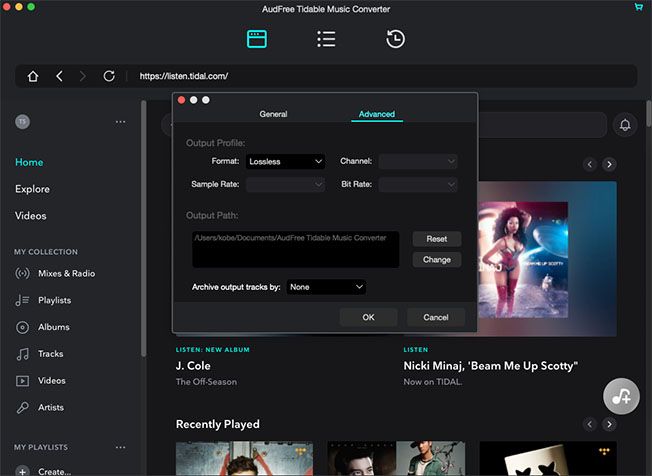Select Explore in the sidebar
The height and width of the screenshot is (476, 652).
32,189
